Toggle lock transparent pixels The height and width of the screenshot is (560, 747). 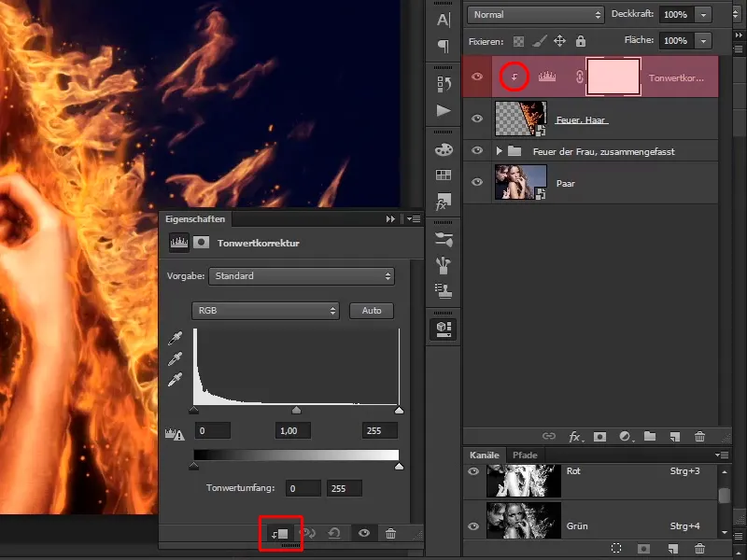point(518,41)
